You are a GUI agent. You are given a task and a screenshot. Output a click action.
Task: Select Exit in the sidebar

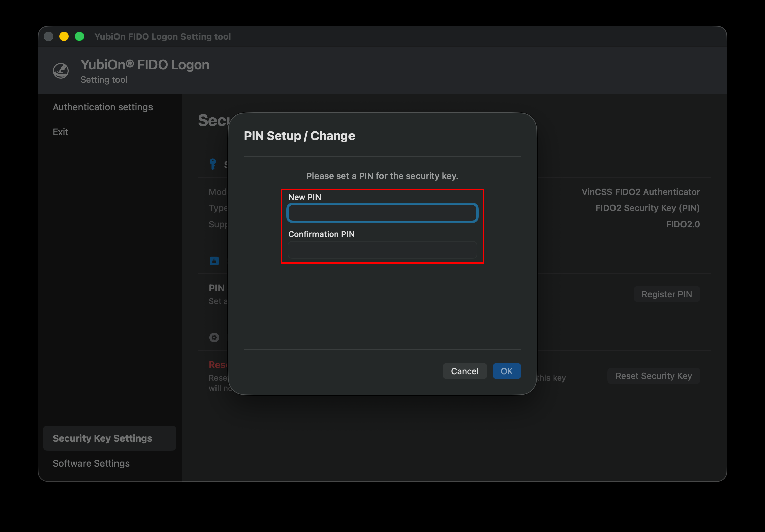(x=60, y=132)
